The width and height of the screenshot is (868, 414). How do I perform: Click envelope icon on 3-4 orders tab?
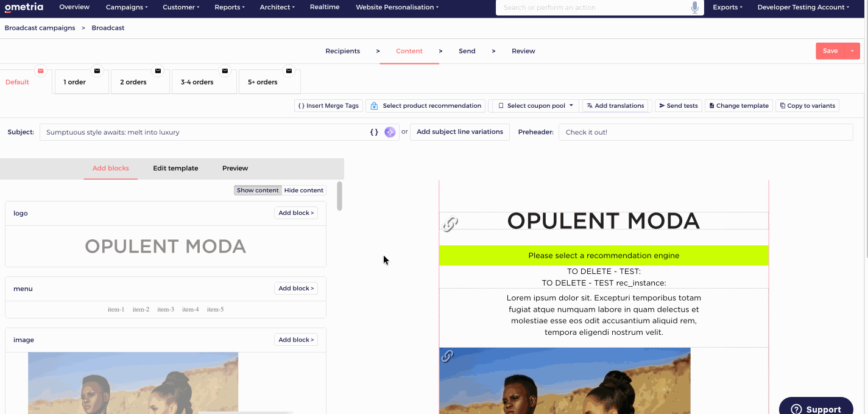[225, 71]
